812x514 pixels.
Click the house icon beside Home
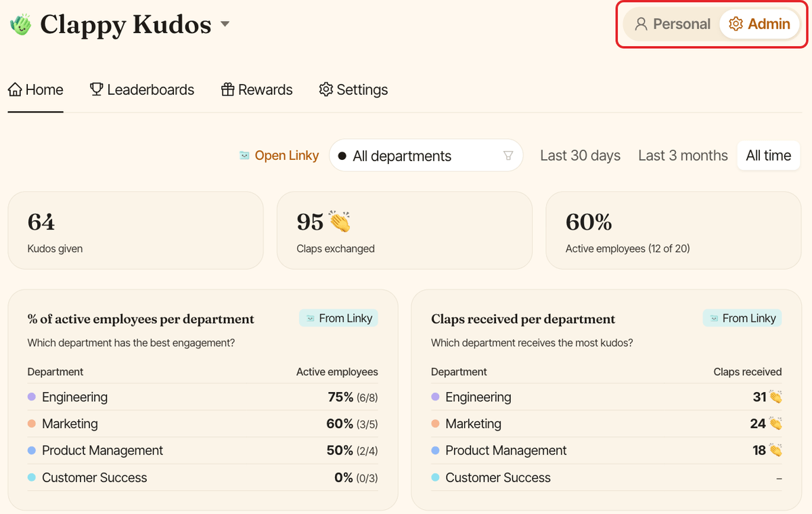[x=15, y=89]
